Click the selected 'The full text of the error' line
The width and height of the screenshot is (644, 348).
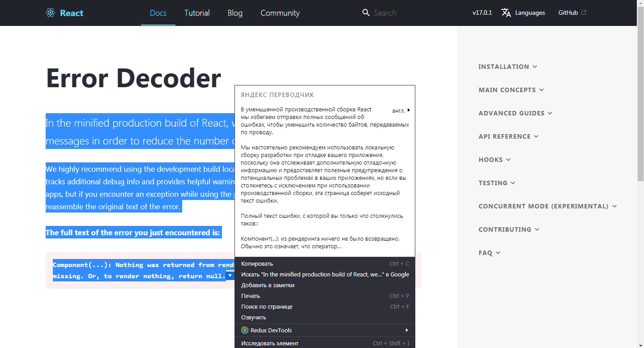(x=133, y=233)
